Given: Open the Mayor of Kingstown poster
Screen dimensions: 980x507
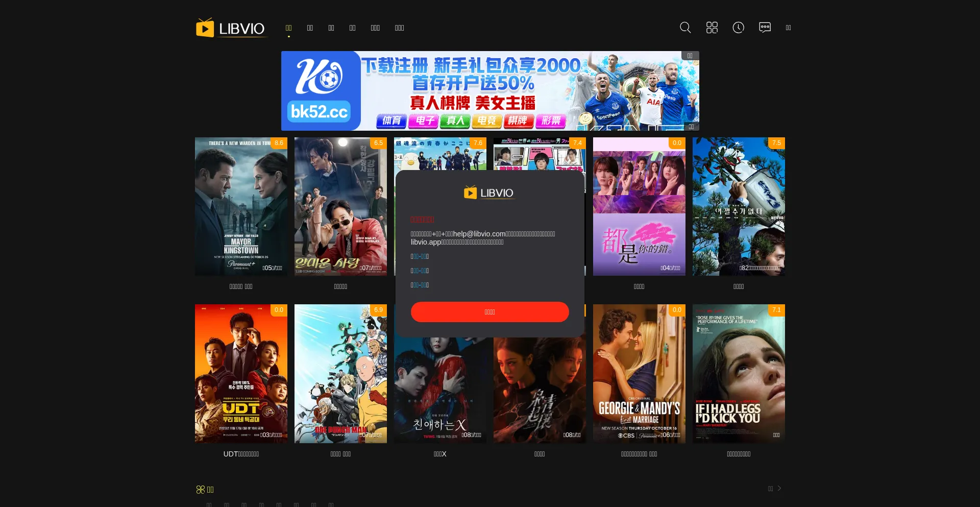Looking at the screenshot, I should [241, 206].
